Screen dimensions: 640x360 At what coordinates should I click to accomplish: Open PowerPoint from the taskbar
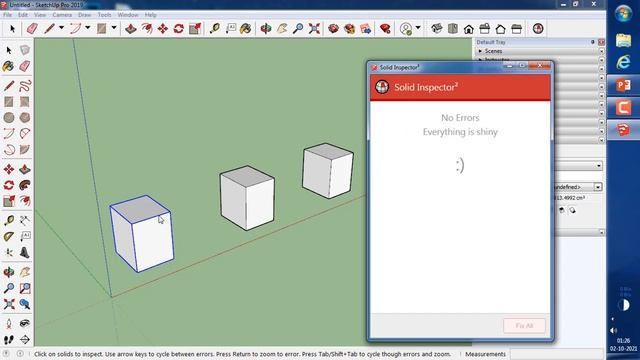[x=623, y=85]
